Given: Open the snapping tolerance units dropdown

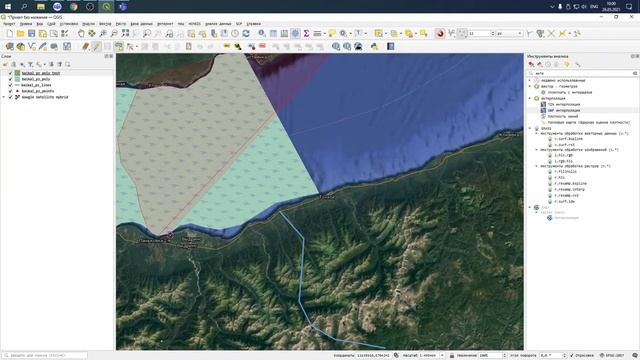Looking at the screenshot, I should click(x=509, y=33).
